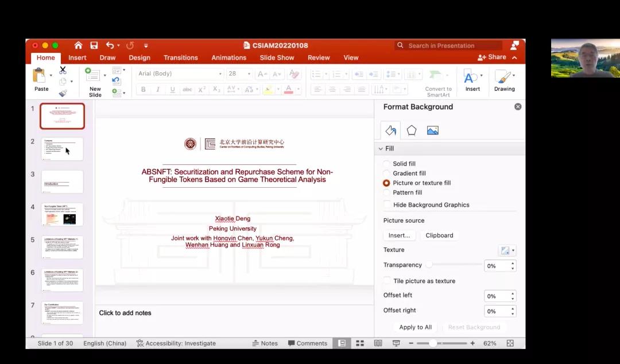Switch to the Design ribbon tab
The height and width of the screenshot is (364, 620).
pos(139,57)
